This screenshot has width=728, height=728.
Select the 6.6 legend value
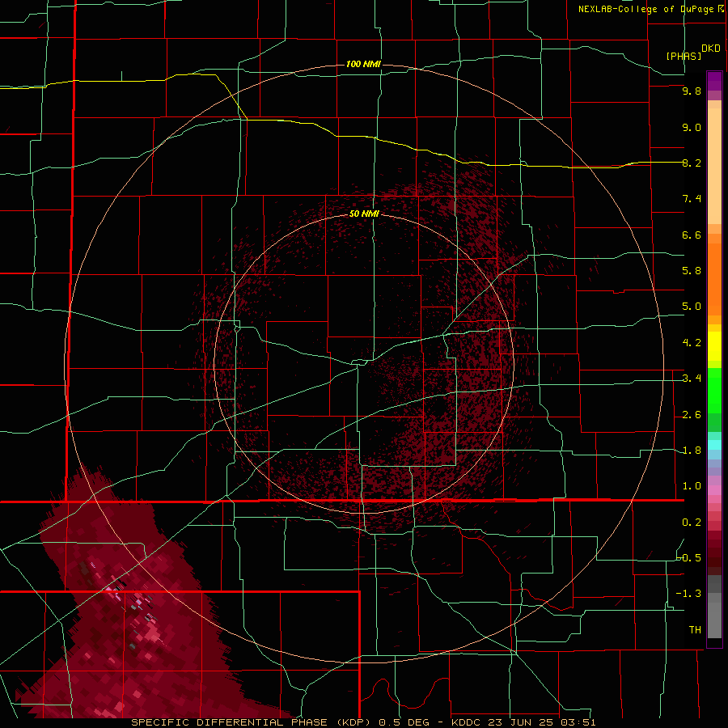click(x=692, y=235)
